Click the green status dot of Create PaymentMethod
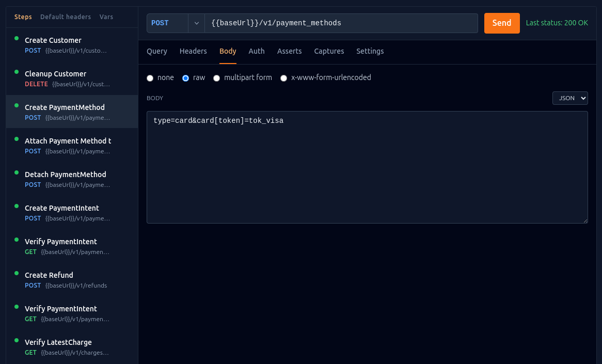 17,106
